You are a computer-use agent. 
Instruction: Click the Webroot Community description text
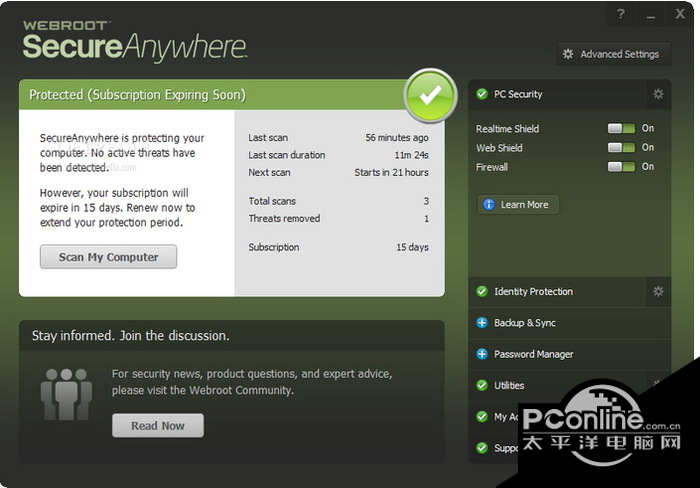[x=252, y=382]
